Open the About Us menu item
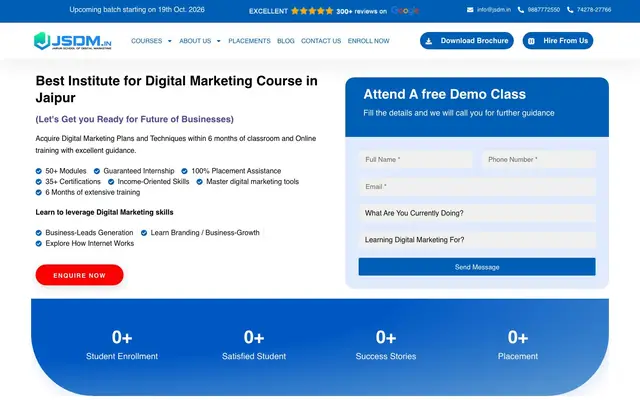 pyautogui.click(x=195, y=41)
